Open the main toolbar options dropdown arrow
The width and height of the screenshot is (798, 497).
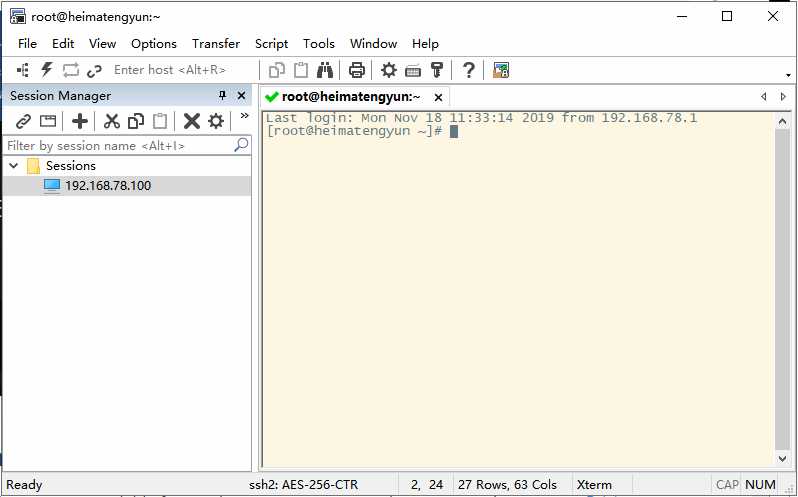[x=788, y=75]
